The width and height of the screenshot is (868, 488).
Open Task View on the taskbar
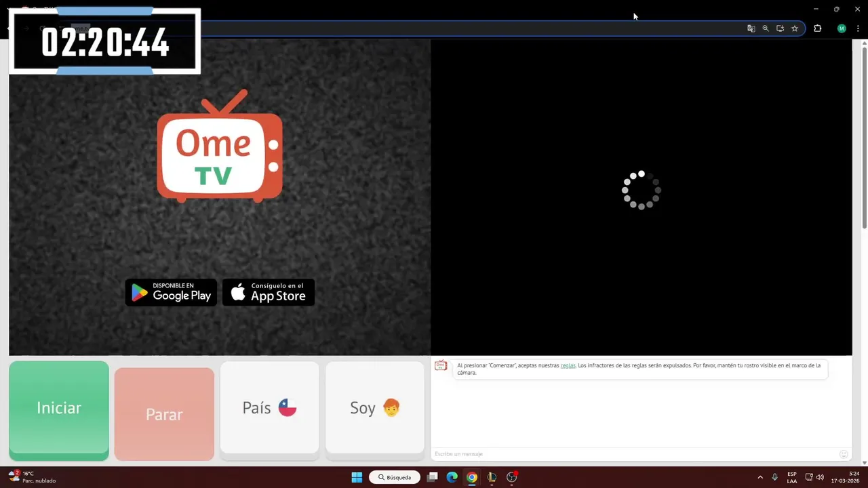pos(432,477)
